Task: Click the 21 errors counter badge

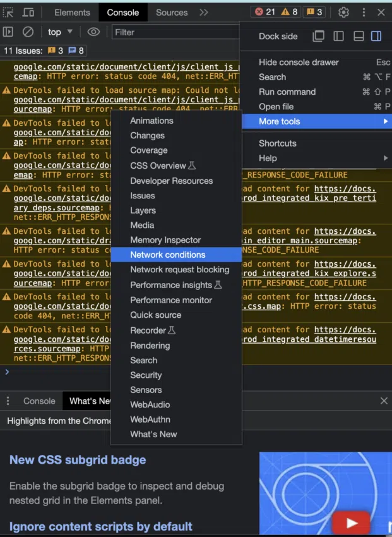Action: coord(264,12)
